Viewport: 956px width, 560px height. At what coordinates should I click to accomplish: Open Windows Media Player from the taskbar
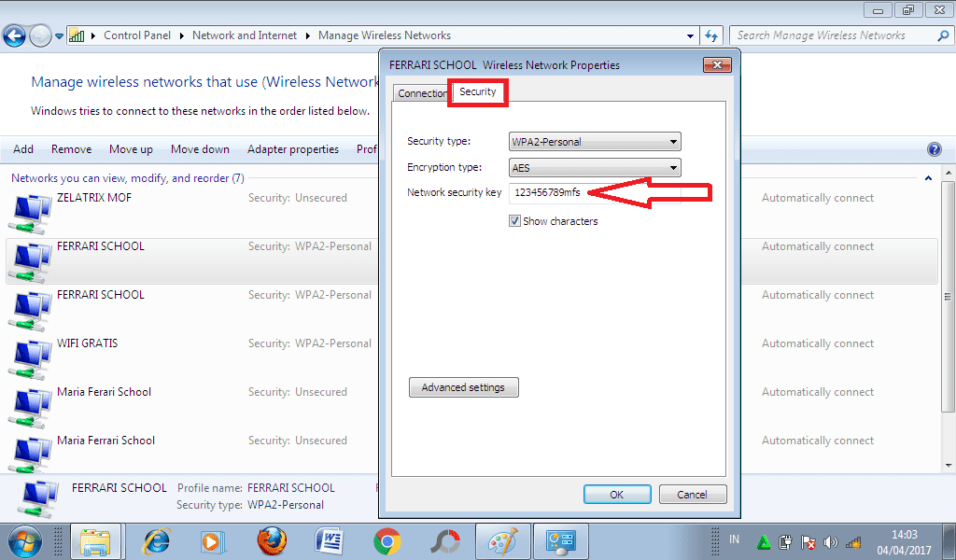[213, 541]
